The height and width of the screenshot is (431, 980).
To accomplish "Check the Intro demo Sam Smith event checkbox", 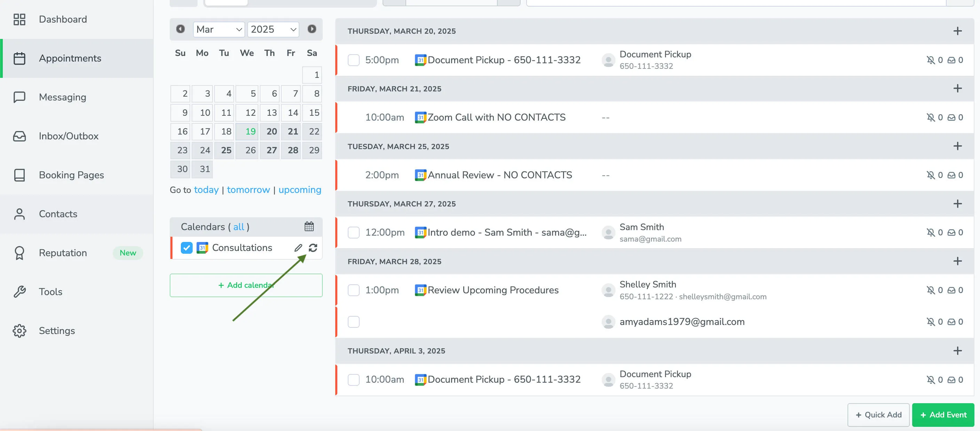I will 353,232.
